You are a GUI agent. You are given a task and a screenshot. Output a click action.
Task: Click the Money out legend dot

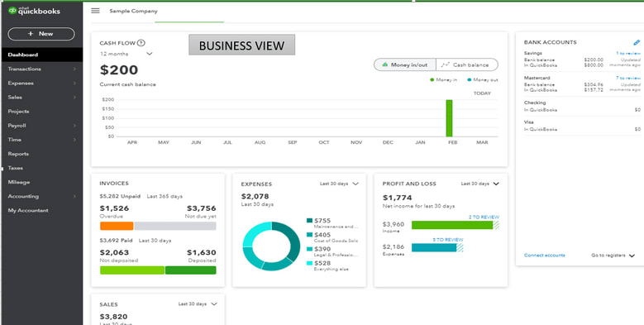coord(469,80)
